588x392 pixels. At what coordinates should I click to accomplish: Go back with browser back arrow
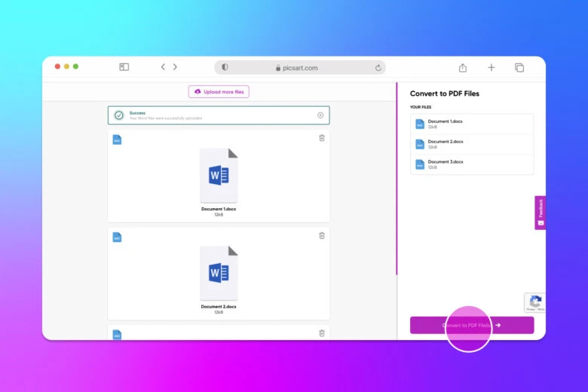pos(163,67)
